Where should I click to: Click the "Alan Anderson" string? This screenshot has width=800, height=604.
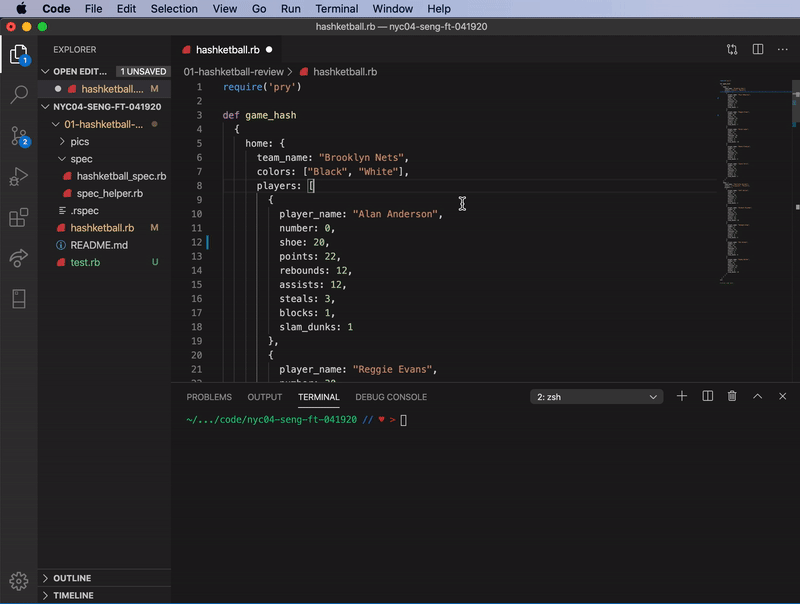[x=395, y=214]
